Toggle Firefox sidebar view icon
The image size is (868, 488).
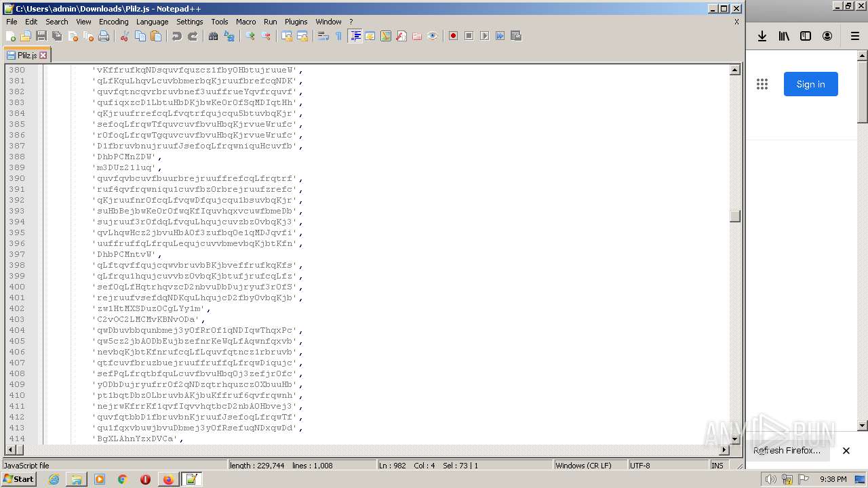(806, 36)
